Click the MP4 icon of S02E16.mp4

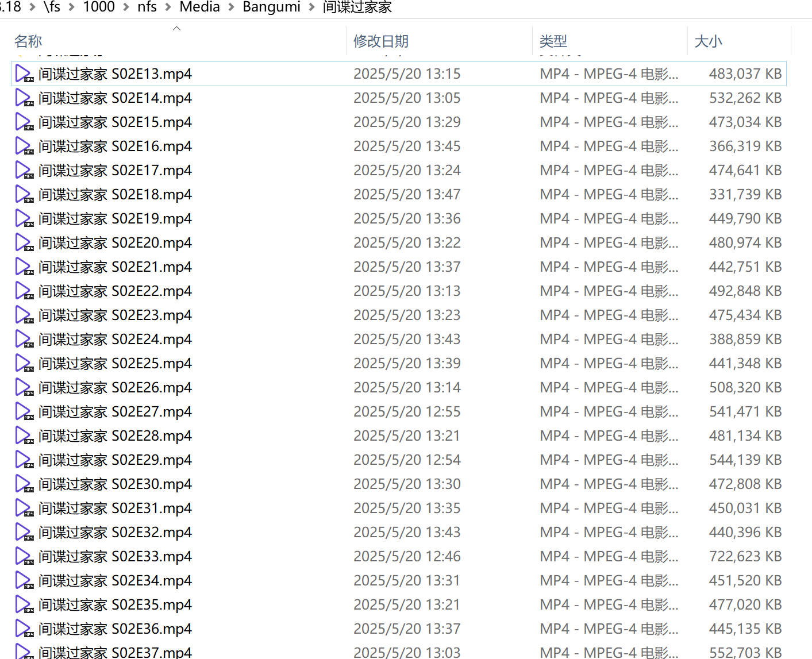pos(24,146)
